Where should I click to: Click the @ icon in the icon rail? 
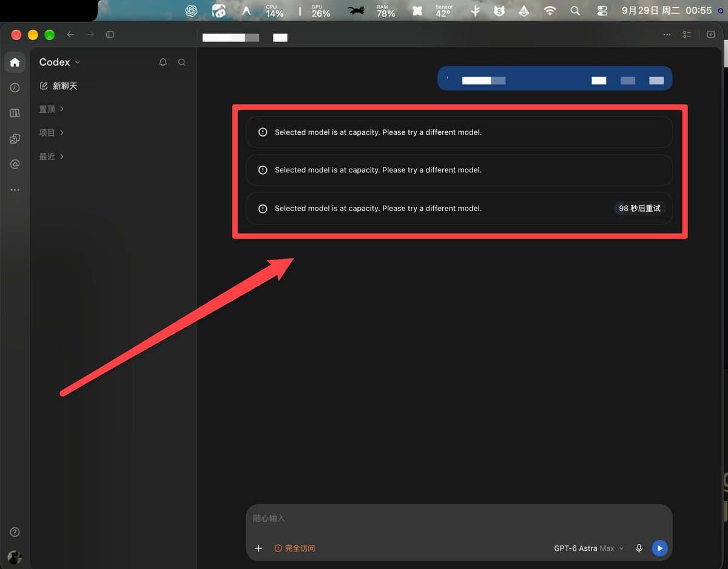click(15, 164)
